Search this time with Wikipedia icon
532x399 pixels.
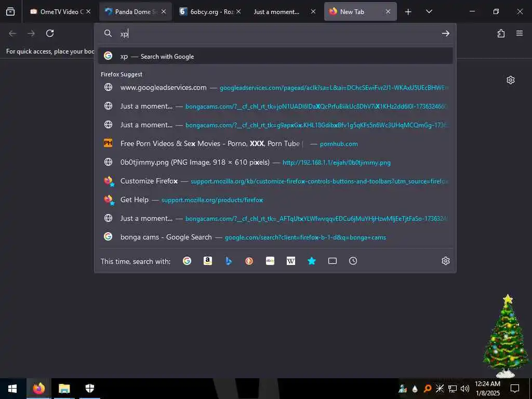291,261
